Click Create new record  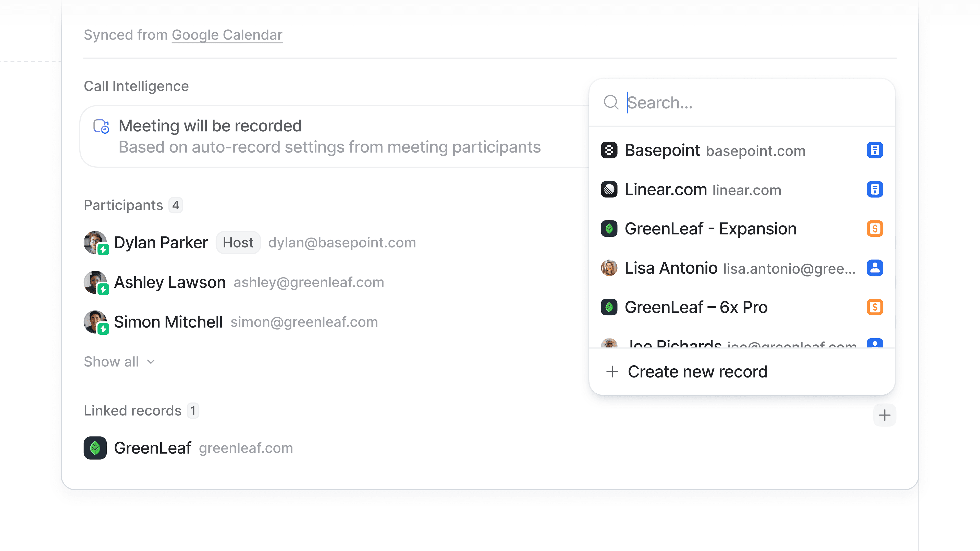tap(742, 371)
